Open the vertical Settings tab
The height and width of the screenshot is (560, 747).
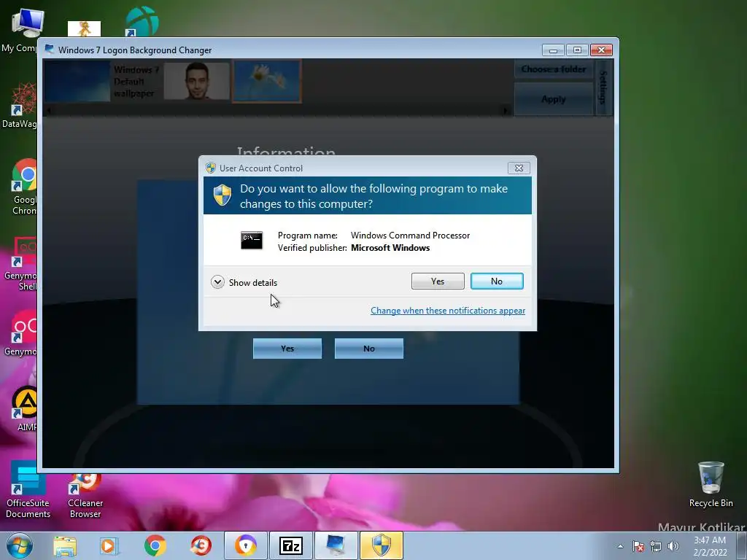point(603,87)
